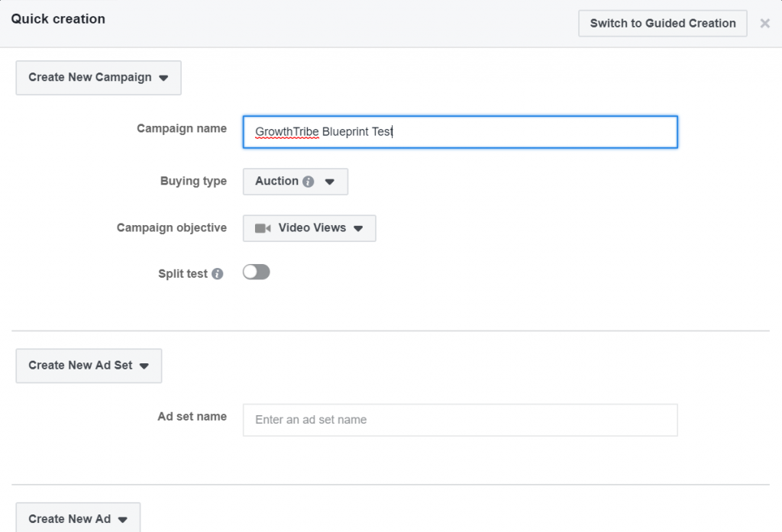Enable the Split test toggle
782x532 pixels.
[257, 272]
